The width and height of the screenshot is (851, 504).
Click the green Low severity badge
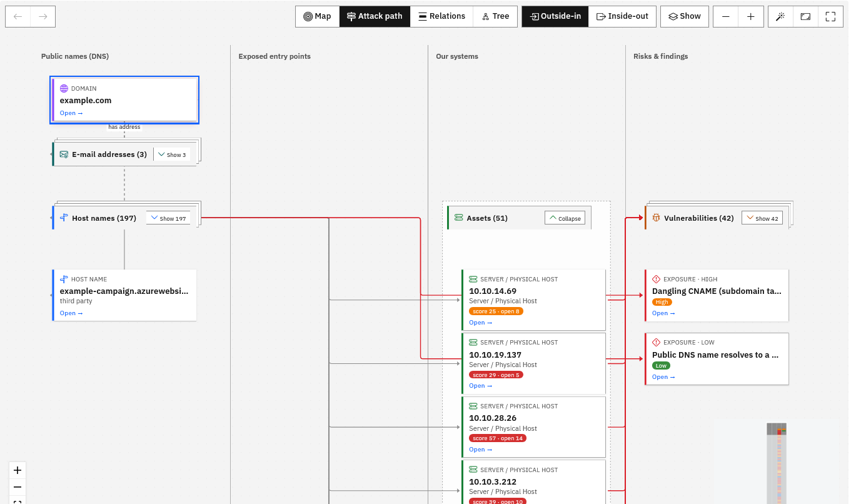pos(661,366)
